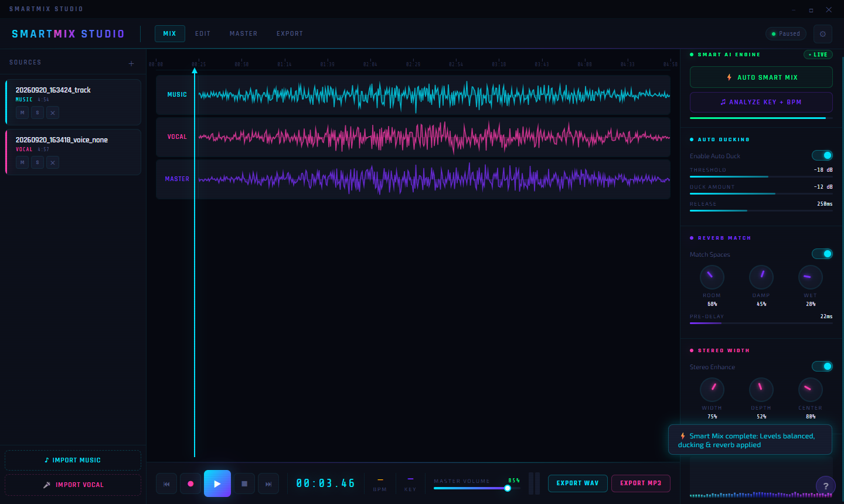Adjust the Pre-Delay slider
This screenshot has width=844, height=504.
pos(761,323)
